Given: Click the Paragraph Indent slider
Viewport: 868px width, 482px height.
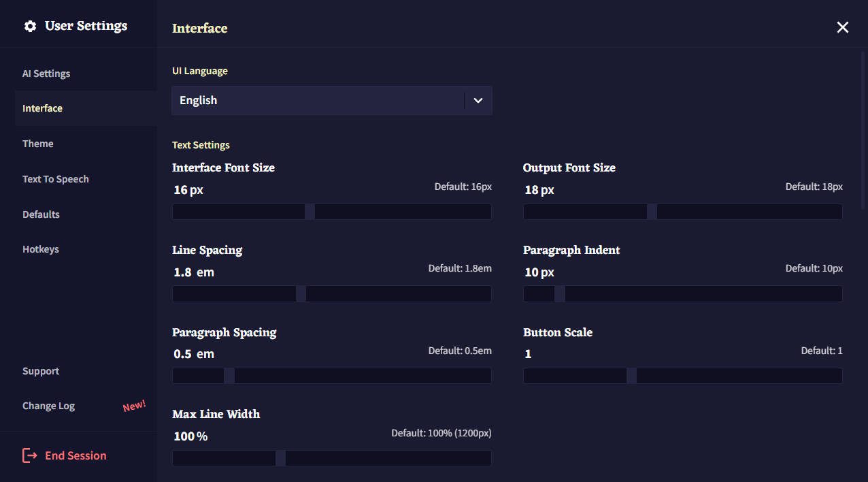Looking at the screenshot, I should (x=559, y=293).
